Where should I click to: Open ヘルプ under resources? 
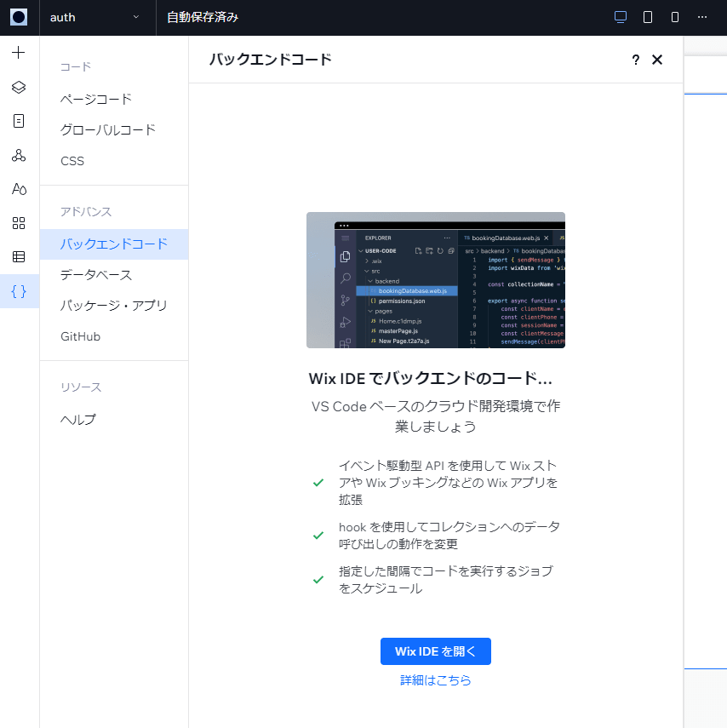pos(114,419)
